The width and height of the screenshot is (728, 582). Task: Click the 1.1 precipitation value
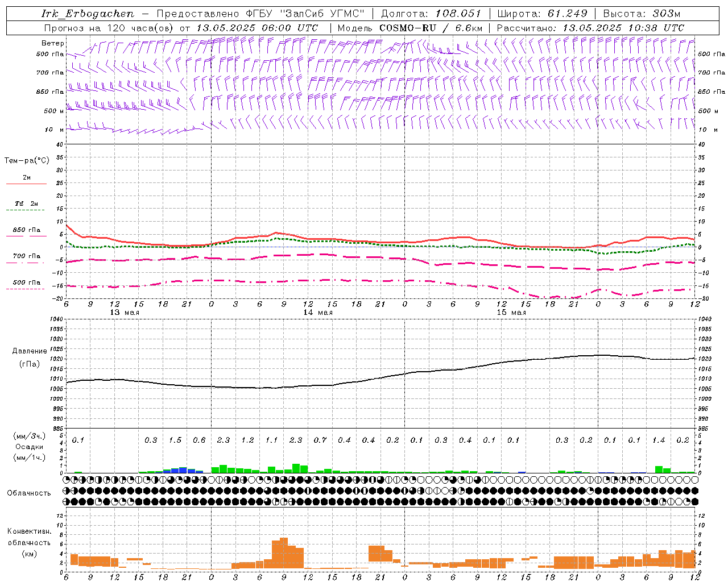pyautogui.click(x=272, y=440)
